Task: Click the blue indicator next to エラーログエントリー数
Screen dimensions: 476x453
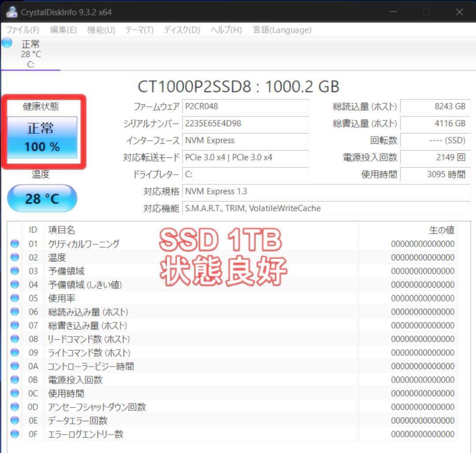Action: 15,434
